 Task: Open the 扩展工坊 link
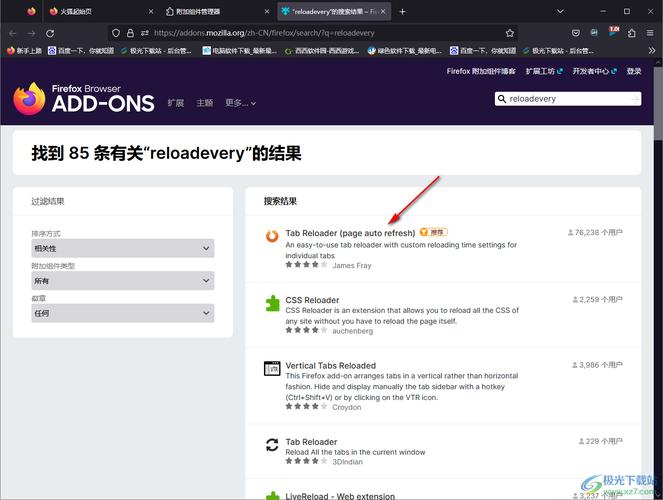point(544,71)
